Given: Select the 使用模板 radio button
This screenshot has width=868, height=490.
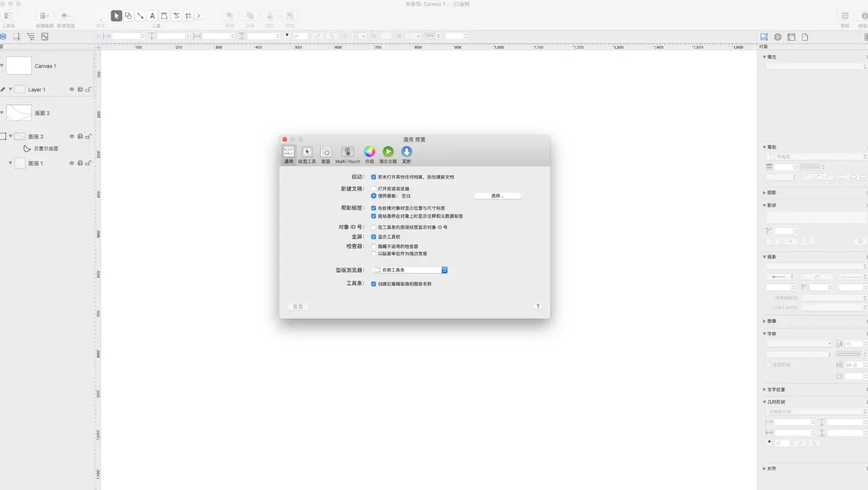Looking at the screenshot, I should point(374,196).
